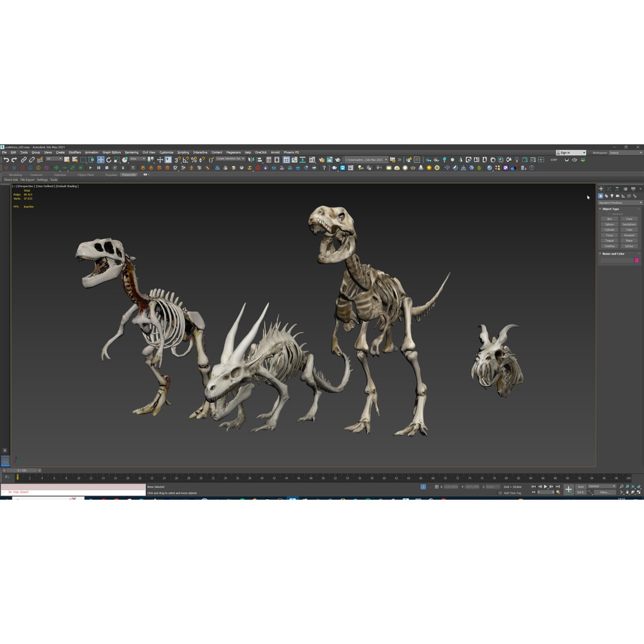This screenshot has height=644, width=644.
Task: Toggle the 3D Snaps button
Action: [178, 160]
